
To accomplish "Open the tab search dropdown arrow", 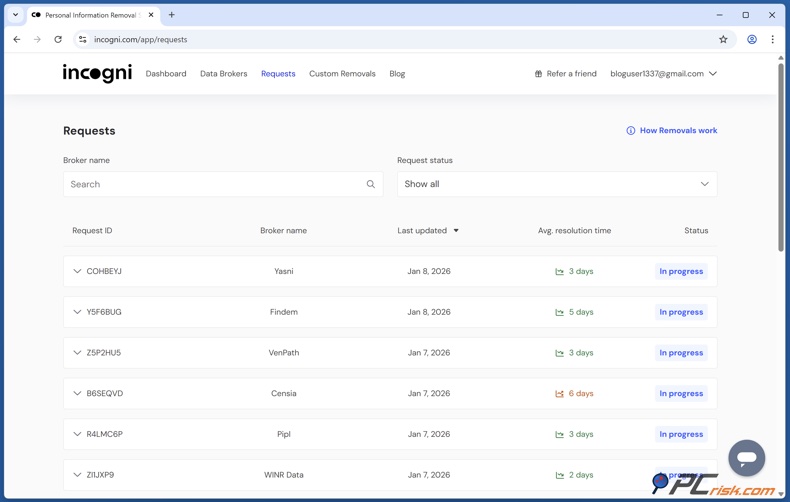I will point(16,15).
